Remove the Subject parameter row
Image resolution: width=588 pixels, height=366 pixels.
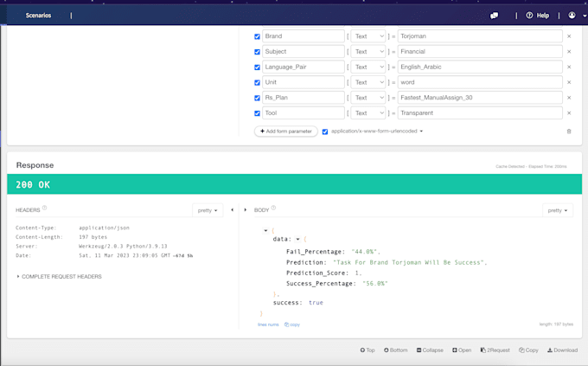pyautogui.click(x=569, y=52)
